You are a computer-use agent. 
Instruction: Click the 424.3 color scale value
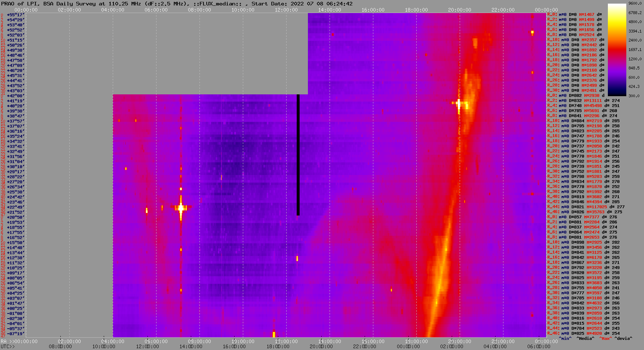pyautogui.click(x=634, y=86)
